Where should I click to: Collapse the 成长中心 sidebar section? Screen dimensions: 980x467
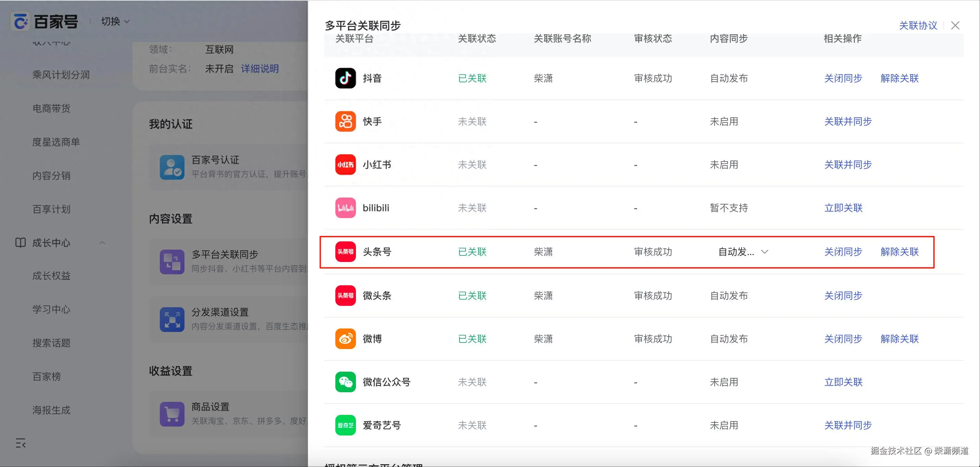[102, 243]
